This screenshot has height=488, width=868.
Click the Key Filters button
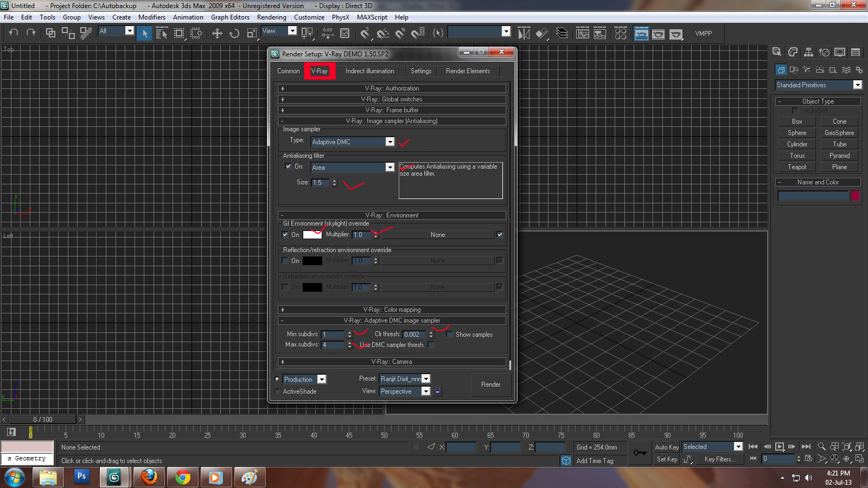tap(720, 459)
